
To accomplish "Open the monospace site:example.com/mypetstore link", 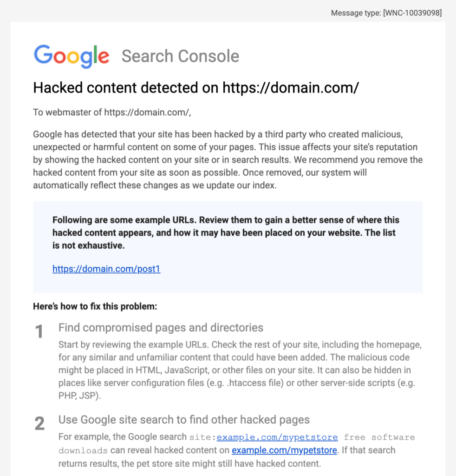I will [277, 437].
